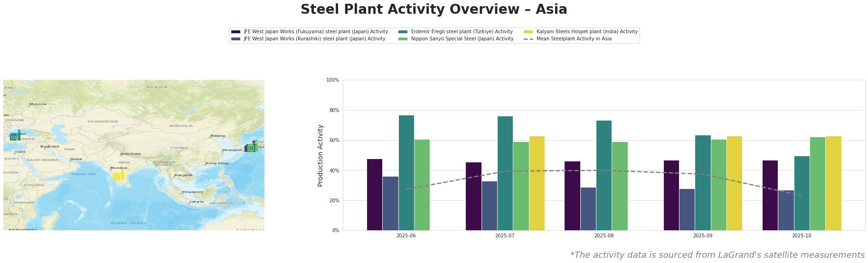Screen dimensions: 868x263
Task: Click the yellow factory icon in India
Action: pyautogui.click(x=118, y=176)
